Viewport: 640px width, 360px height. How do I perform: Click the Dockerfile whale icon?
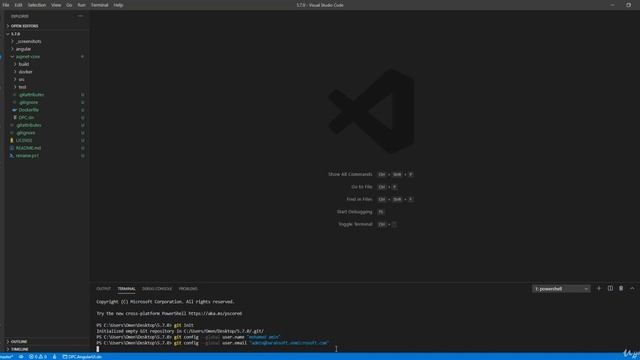[14, 110]
